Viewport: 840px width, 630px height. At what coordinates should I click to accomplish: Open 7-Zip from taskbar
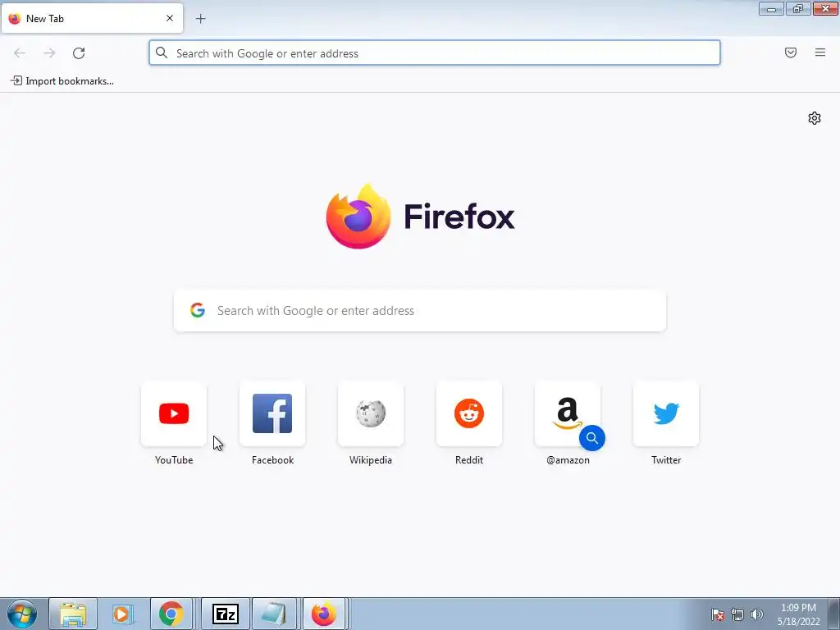[x=226, y=614]
